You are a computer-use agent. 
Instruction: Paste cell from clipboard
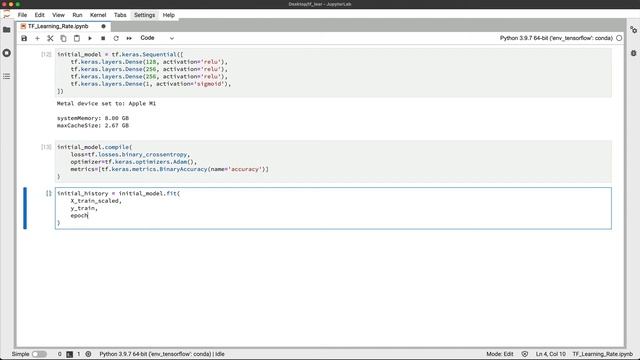click(x=77, y=38)
